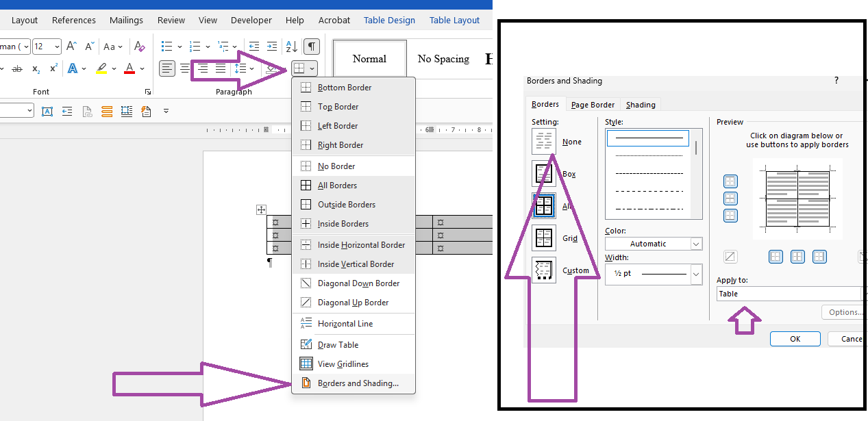Click the Draw Text Box icon in the quick toolbar
Image resolution: width=868 pixels, height=421 pixels.
tap(47, 111)
